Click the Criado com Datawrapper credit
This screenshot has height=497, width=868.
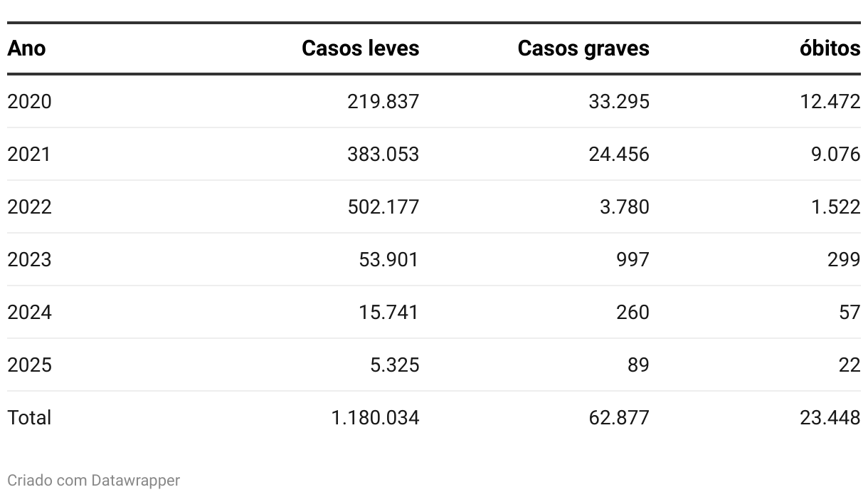93,481
